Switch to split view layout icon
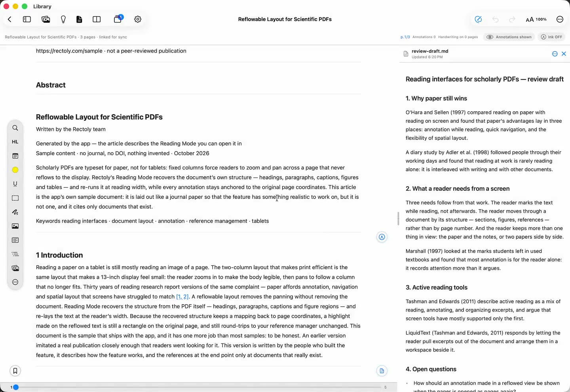 tap(97, 19)
